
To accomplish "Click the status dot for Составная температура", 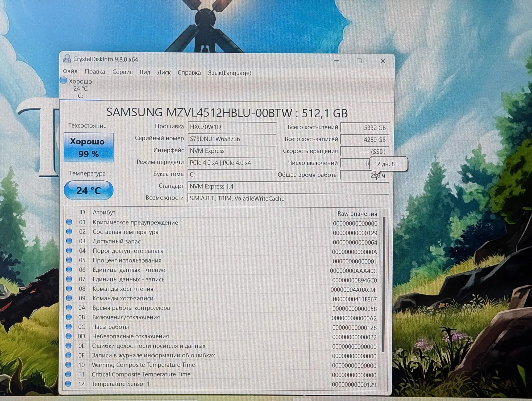I will click(69, 231).
